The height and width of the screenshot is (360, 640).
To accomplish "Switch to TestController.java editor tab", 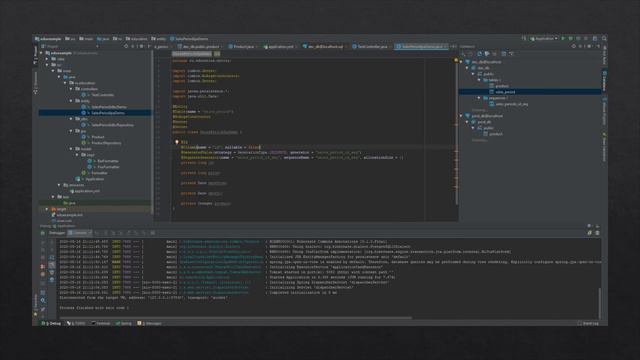I will [371, 47].
